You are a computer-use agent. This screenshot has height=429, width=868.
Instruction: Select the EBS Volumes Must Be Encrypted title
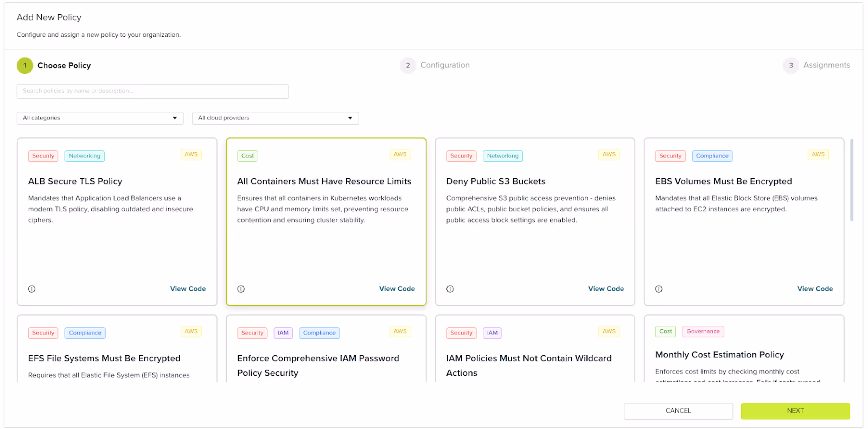point(724,181)
